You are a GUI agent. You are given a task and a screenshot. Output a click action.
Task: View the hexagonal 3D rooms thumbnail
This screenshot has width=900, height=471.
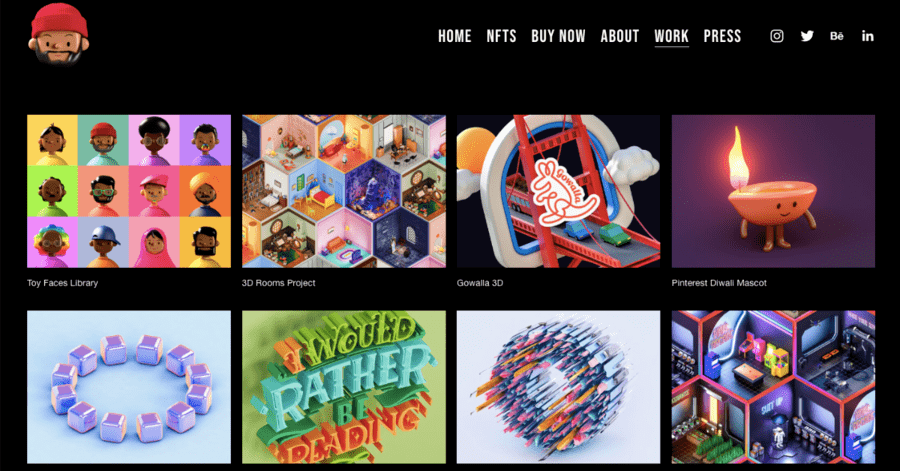[x=344, y=191]
